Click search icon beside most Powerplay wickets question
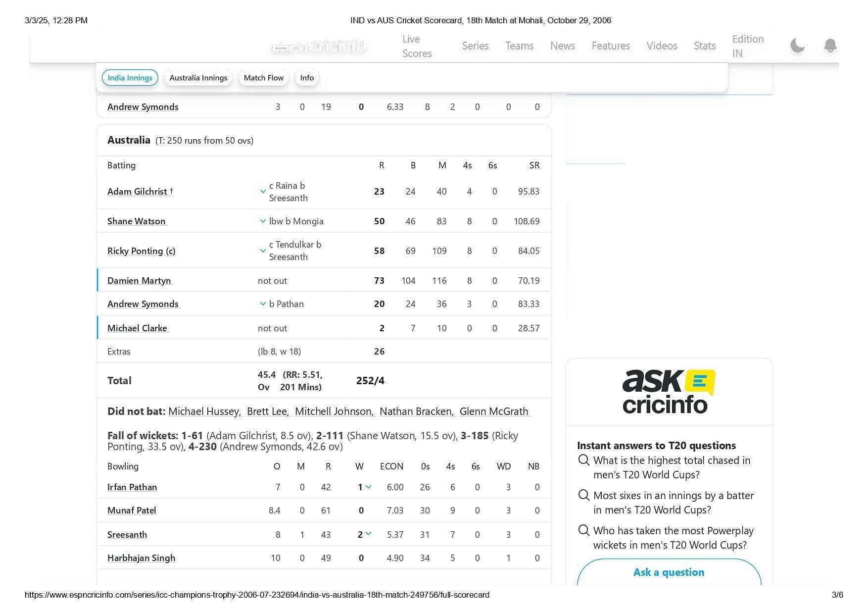This screenshot has height=614, width=868. click(584, 530)
